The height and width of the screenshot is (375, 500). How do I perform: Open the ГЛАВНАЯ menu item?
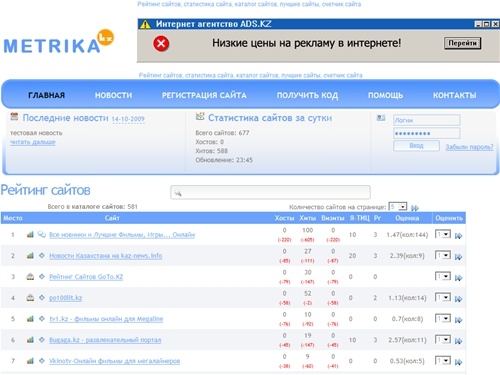click(46, 95)
